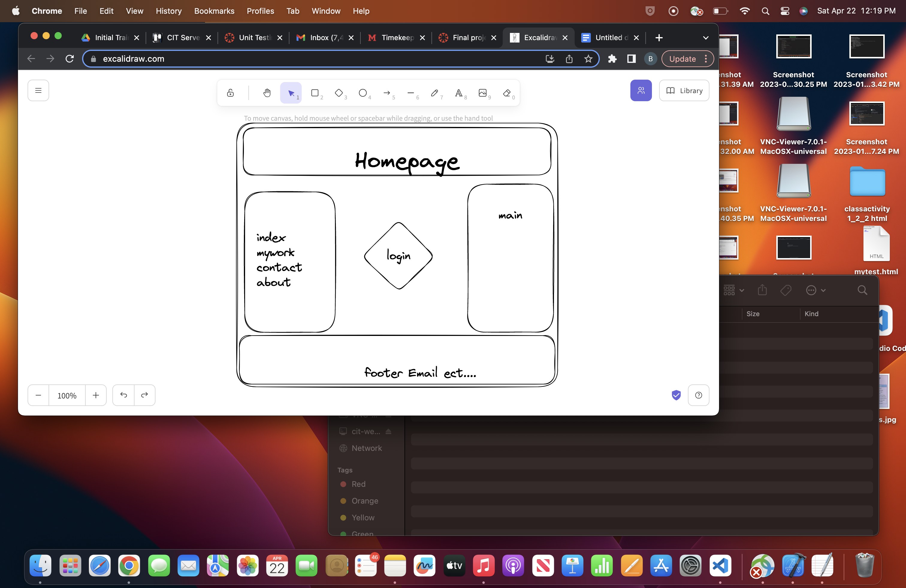Expand the Finder more-actions ellipsis dropdown
906x588 pixels.
816,290
